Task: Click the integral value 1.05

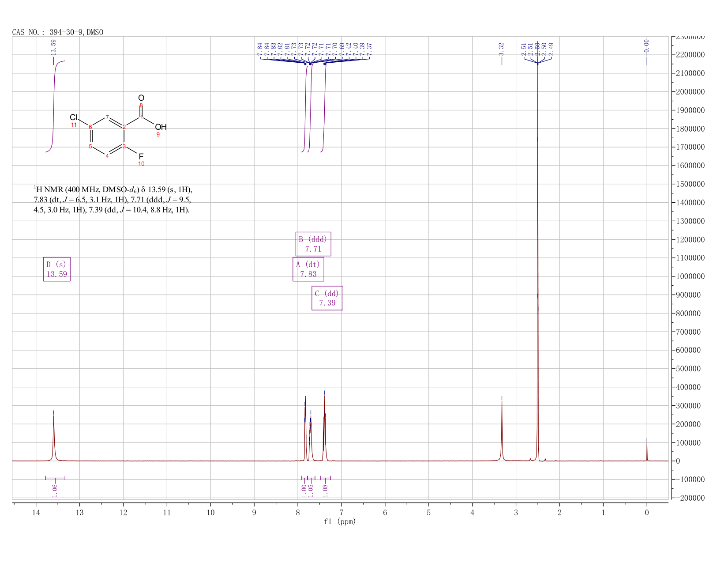Action: 310,490
